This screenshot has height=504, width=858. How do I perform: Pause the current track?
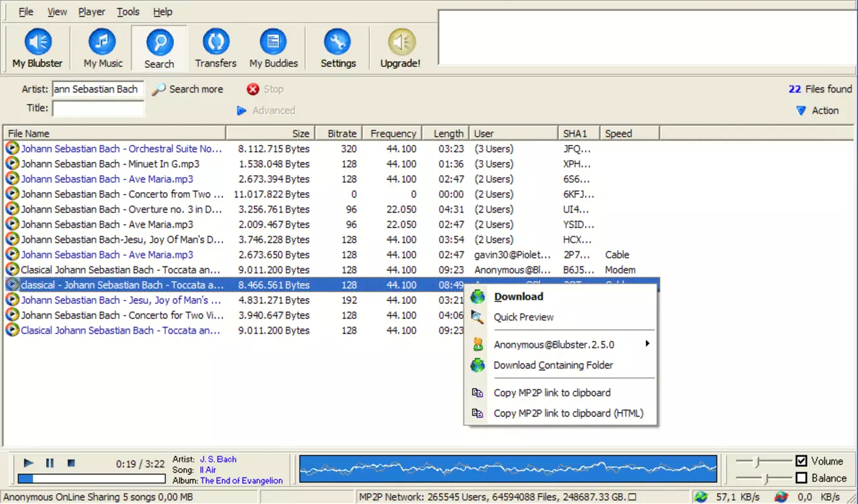[x=50, y=463]
